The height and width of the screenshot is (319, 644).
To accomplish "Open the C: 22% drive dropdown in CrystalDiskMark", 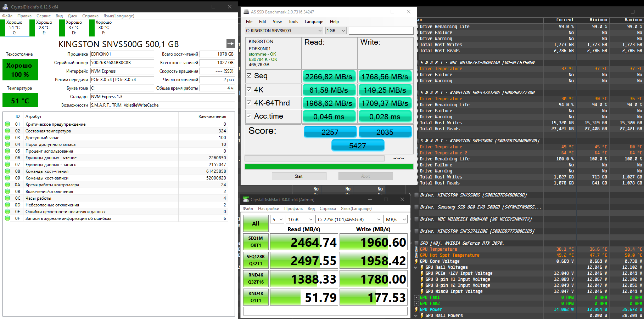I will pos(349,220).
